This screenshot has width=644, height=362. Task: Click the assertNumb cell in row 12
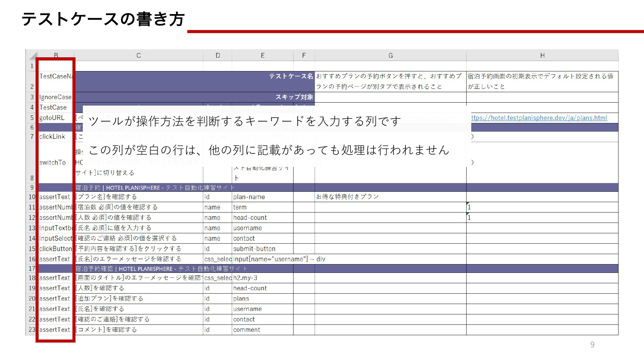pyautogui.click(x=56, y=218)
